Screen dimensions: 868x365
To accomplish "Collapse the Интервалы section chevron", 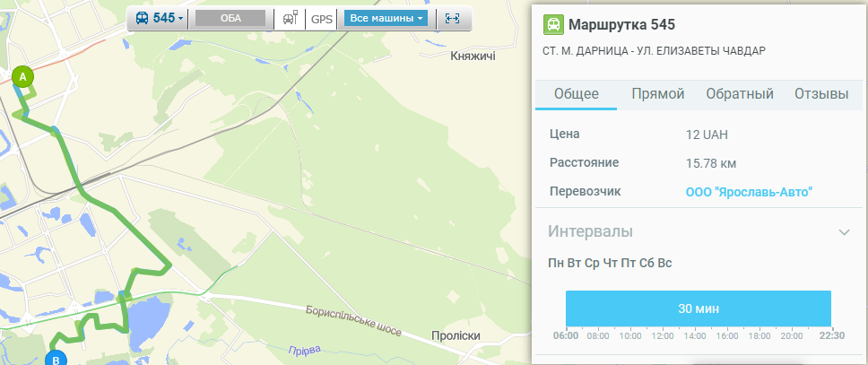I will 844,232.
